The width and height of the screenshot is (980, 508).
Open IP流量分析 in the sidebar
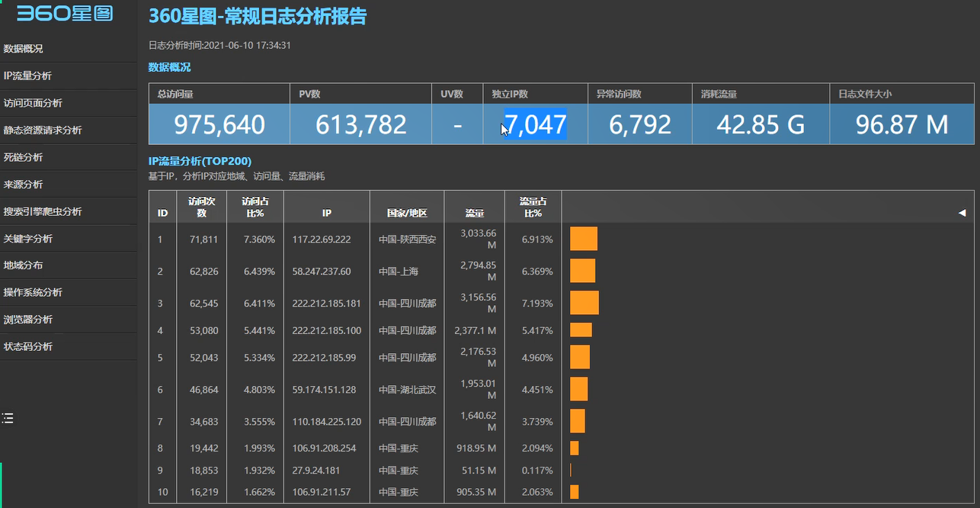27,76
